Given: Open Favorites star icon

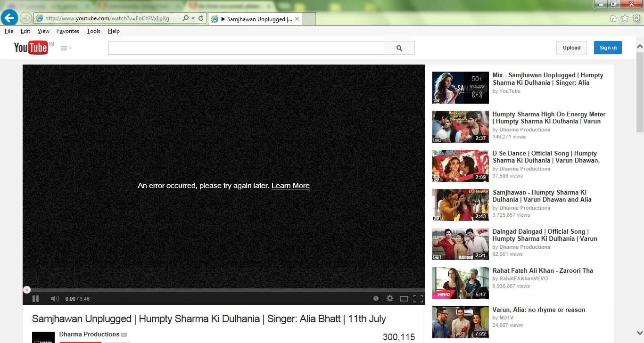Looking at the screenshot, I should pos(625,18).
